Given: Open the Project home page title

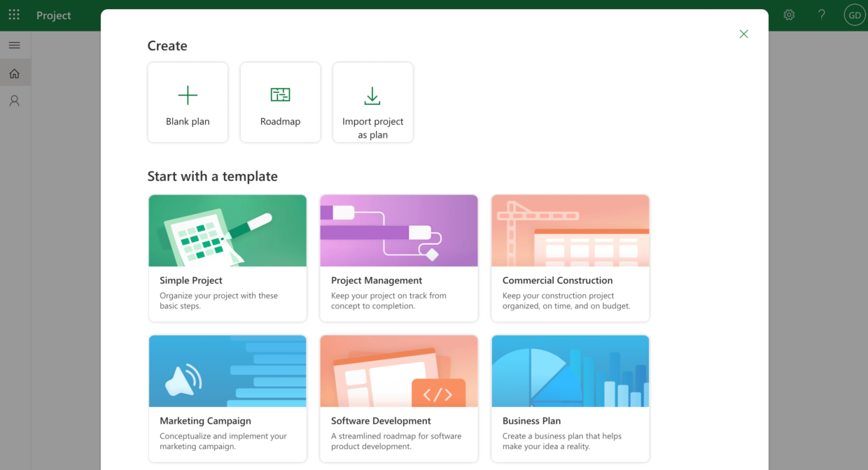Looking at the screenshot, I should 54,15.
